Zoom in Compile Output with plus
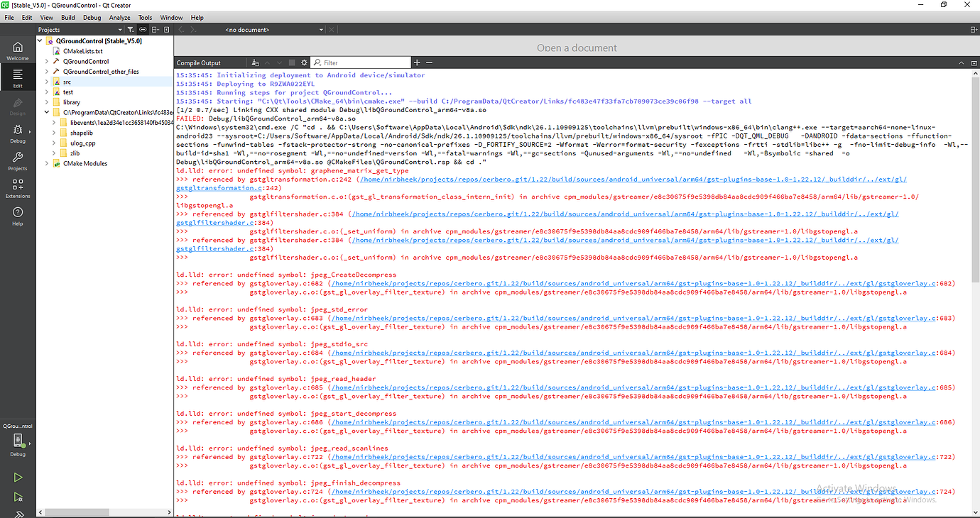980x518 pixels. [x=417, y=62]
